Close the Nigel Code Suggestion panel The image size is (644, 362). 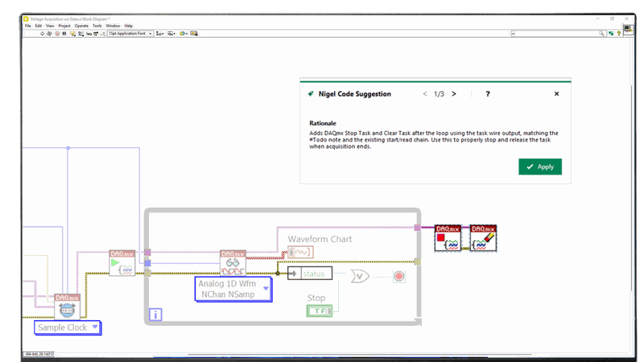[x=556, y=94]
